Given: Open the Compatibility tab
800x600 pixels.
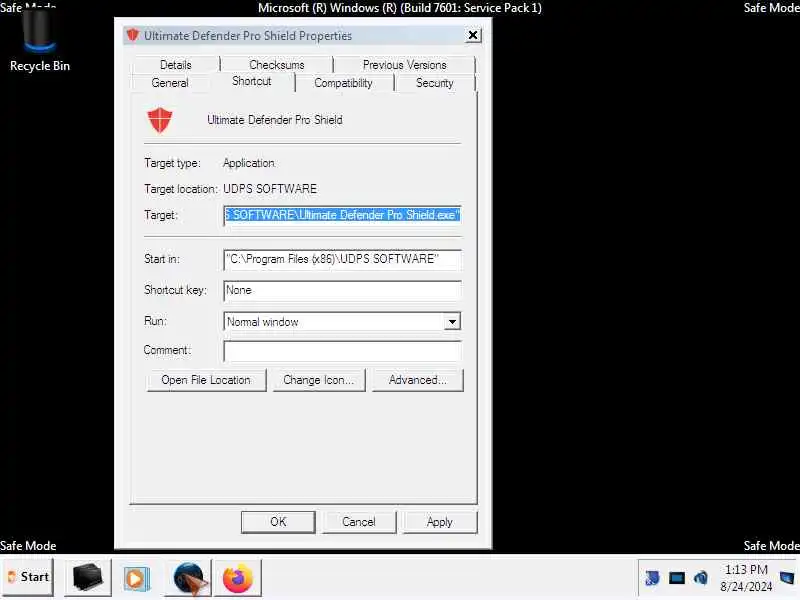Looking at the screenshot, I should [x=343, y=83].
